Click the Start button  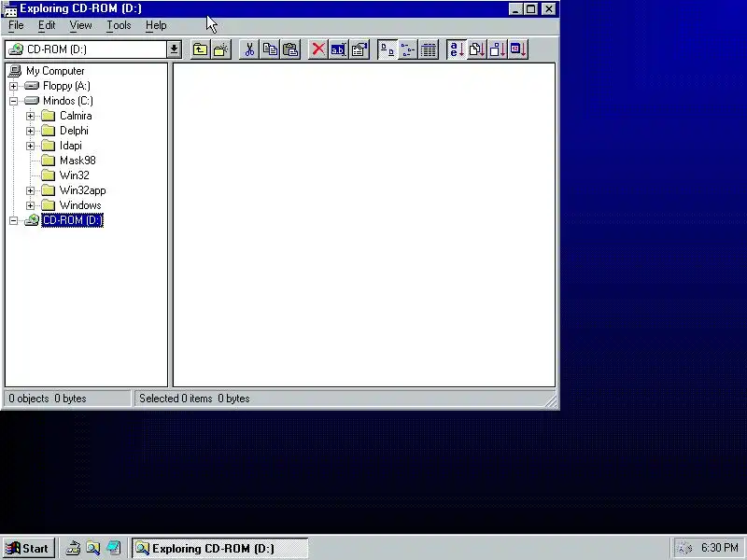pos(28,549)
